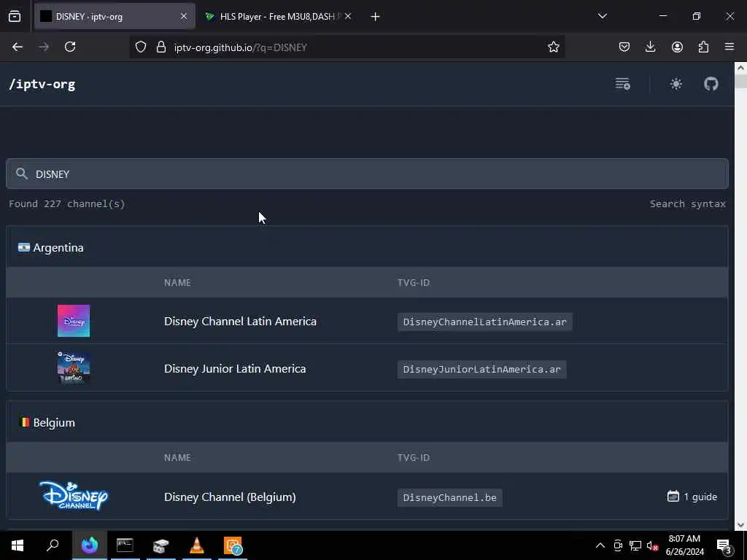Copy the DisneyChannel.be TVG-ID
747x560 pixels.
click(x=449, y=497)
